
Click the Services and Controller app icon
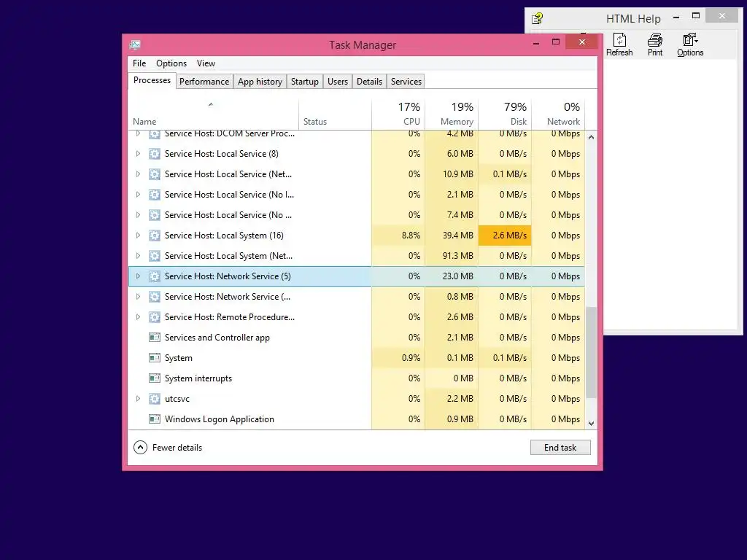155,338
